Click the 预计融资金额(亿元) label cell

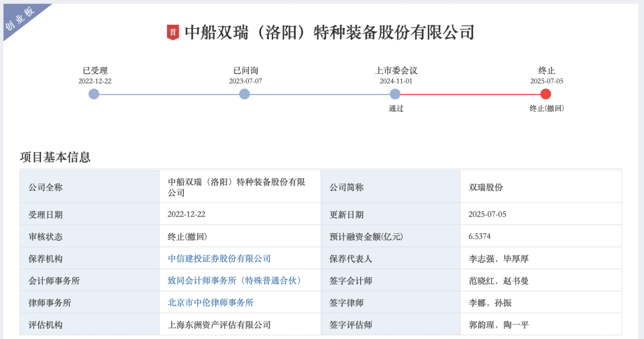coord(390,236)
